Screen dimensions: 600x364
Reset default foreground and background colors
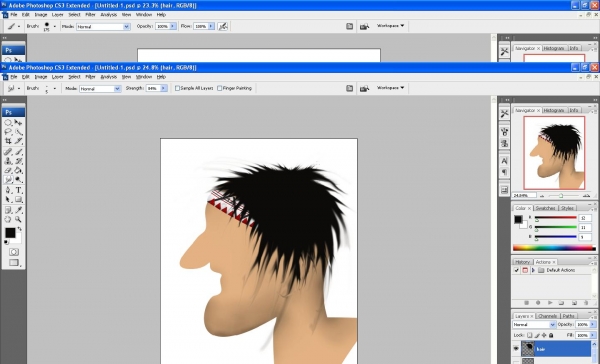coord(6,242)
